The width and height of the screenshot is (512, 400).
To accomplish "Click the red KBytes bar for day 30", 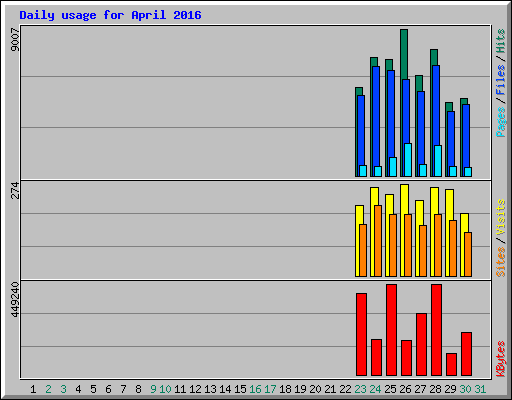I will [x=466, y=354].
